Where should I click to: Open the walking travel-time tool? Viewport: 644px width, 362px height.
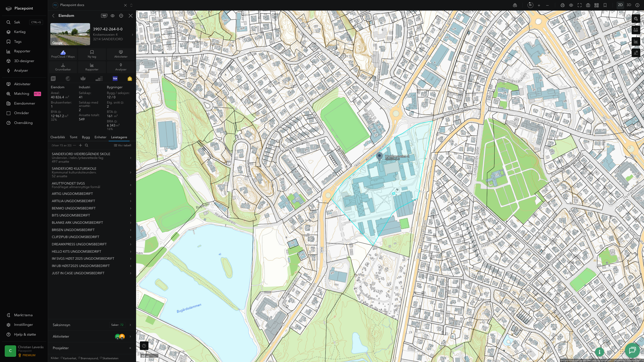pyautogui.click(x=636, y=53)
